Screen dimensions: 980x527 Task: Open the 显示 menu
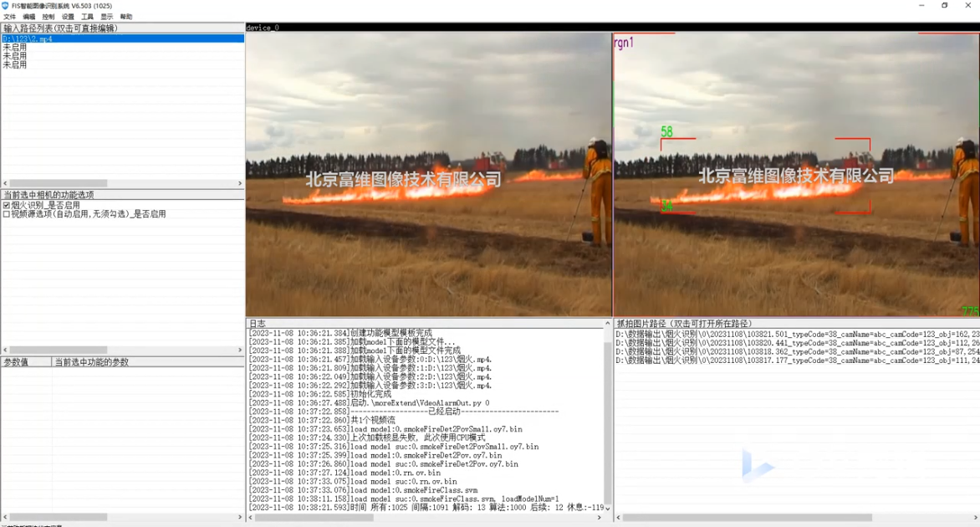point(107,17)
